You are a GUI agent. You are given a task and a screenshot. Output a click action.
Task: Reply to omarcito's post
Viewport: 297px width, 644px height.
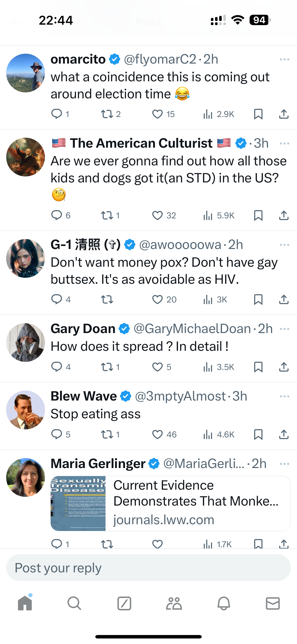57,114
